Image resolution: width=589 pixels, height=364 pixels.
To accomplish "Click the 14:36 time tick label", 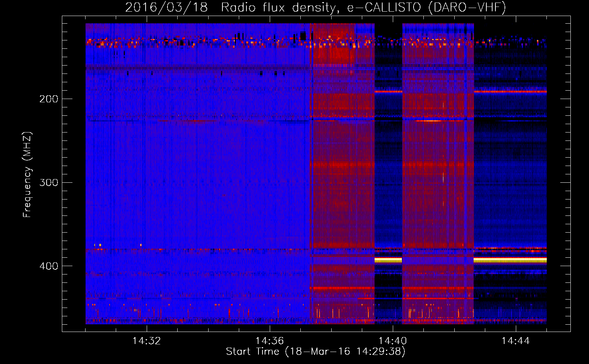I will (x=270, y=341).
